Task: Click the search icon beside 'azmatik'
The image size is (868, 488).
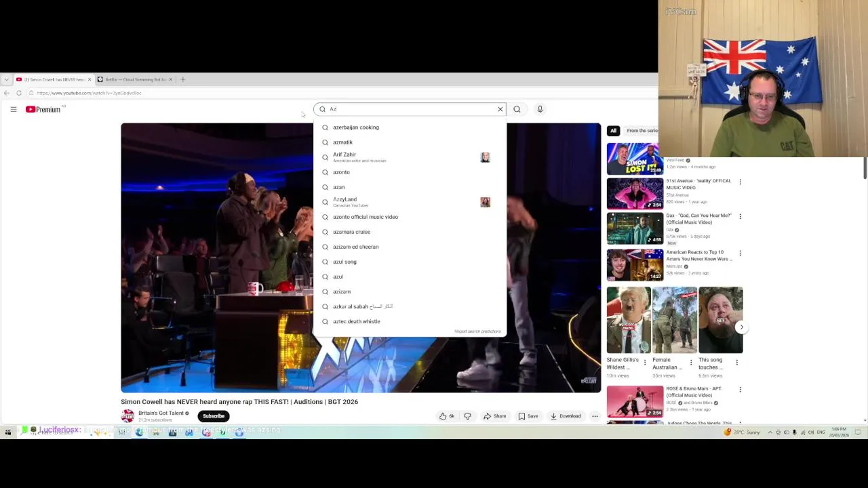Action: pos(325,142)
